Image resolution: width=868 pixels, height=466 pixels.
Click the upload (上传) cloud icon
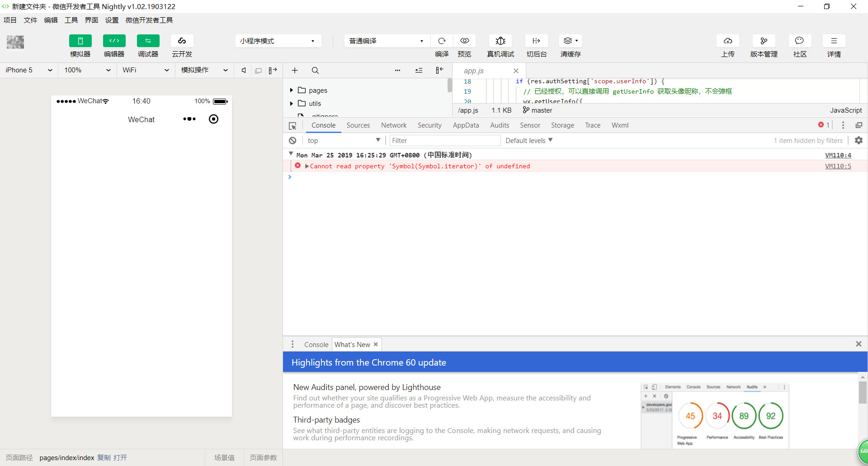(728, 41)
